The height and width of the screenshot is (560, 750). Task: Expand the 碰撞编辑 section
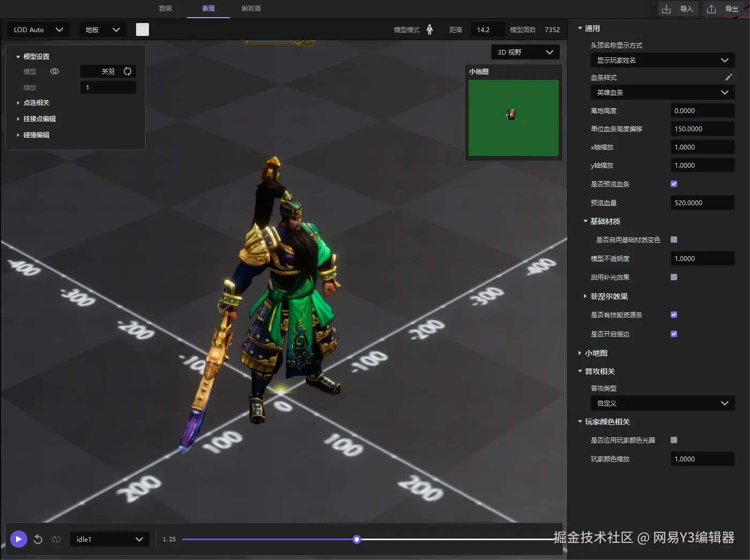[18, 135]
